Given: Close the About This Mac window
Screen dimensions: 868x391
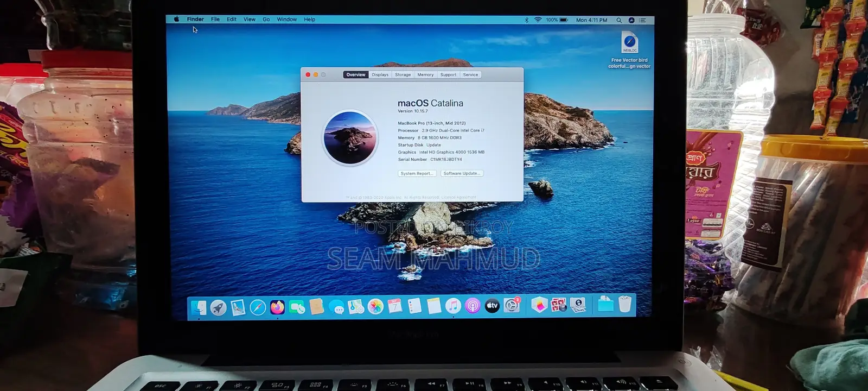Looking at the screenshot, I should point(308,74).
